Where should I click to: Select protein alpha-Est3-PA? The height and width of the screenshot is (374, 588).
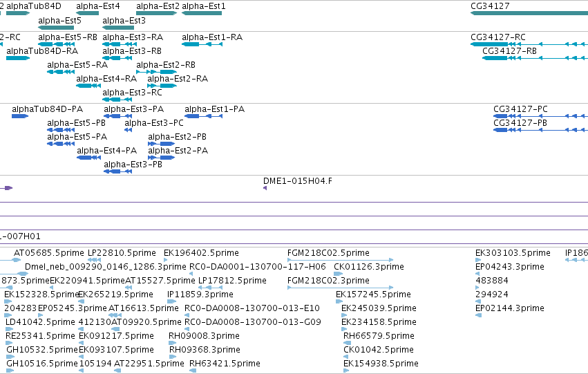click(x=117, y=116)
